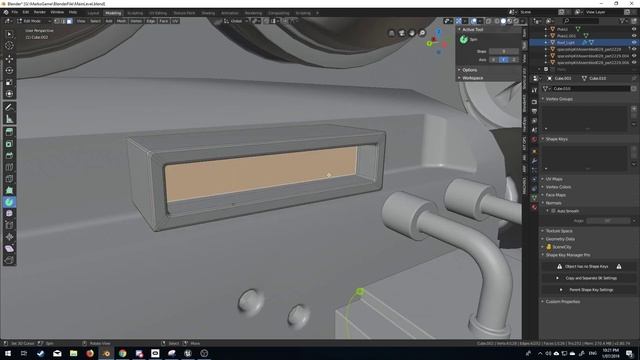Image resolution: width=640 pixels, height=360 pixels.
Task: Toggle X-ray display in viewport header
Action: (489, 21)
